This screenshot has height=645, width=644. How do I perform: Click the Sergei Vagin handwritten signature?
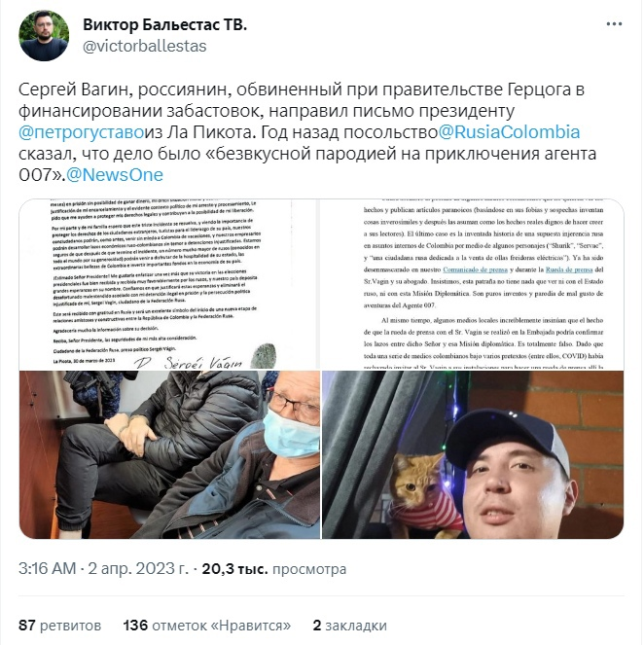click(189, 363)
